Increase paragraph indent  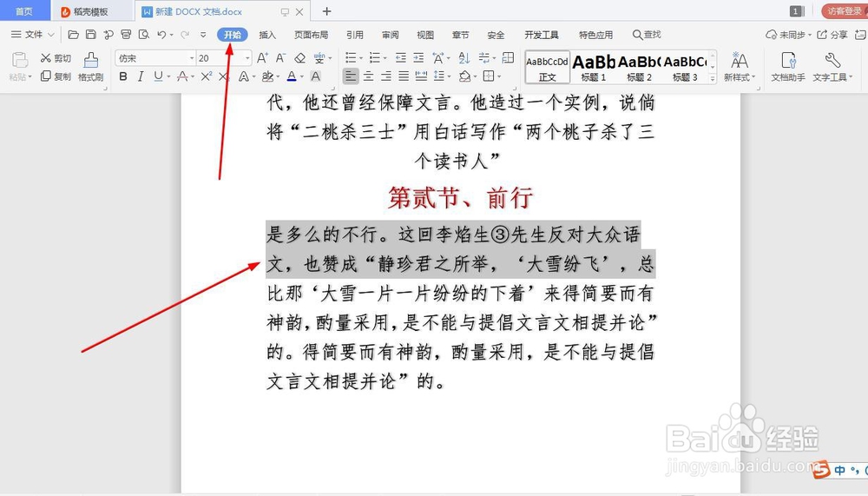418,57
